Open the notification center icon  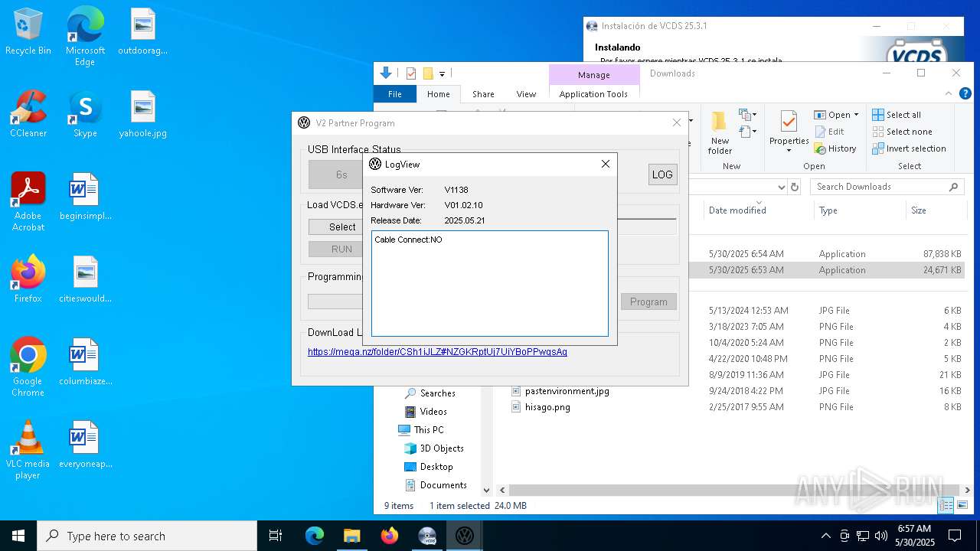[955, 536]
